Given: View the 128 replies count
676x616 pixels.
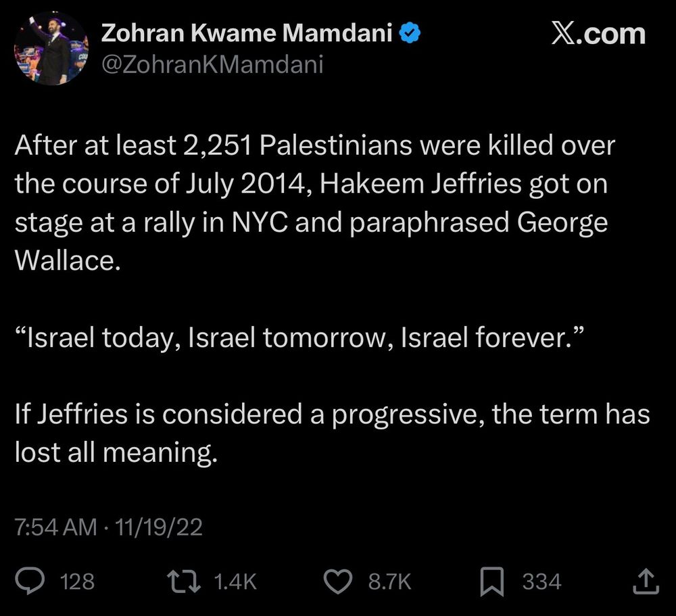Looking at the screenshot, I should [x=76, y=581].
